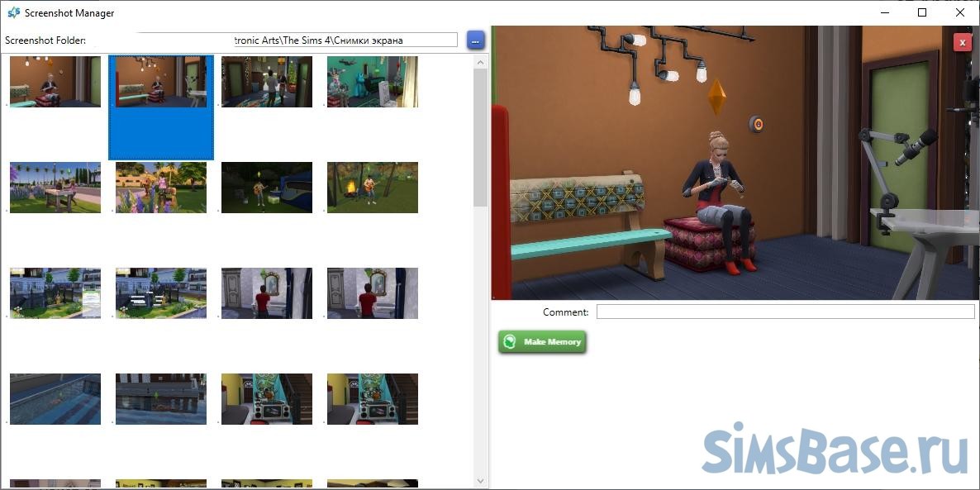Click the Comment text field
Viewport: 980px width, 490px height.
click(x=785, y=312)
